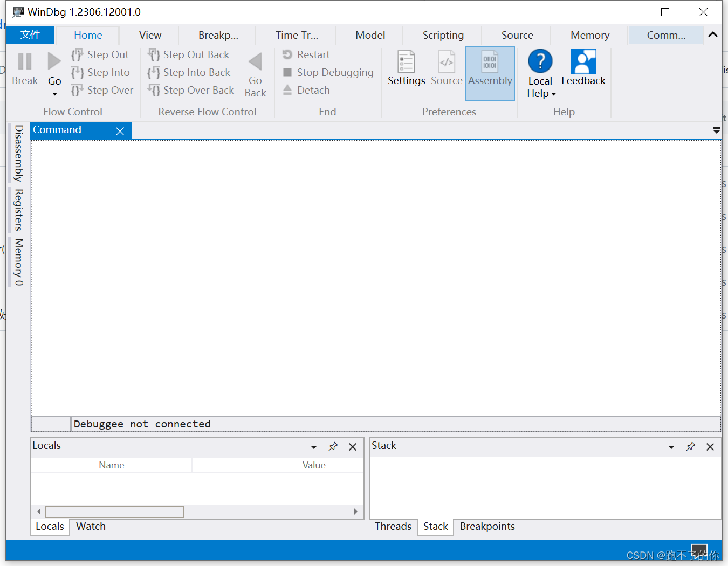Image resolution: width=728 pixels, height=566 pixels.
Task: Click Step Over Back
Action: (x=191, y=90)
